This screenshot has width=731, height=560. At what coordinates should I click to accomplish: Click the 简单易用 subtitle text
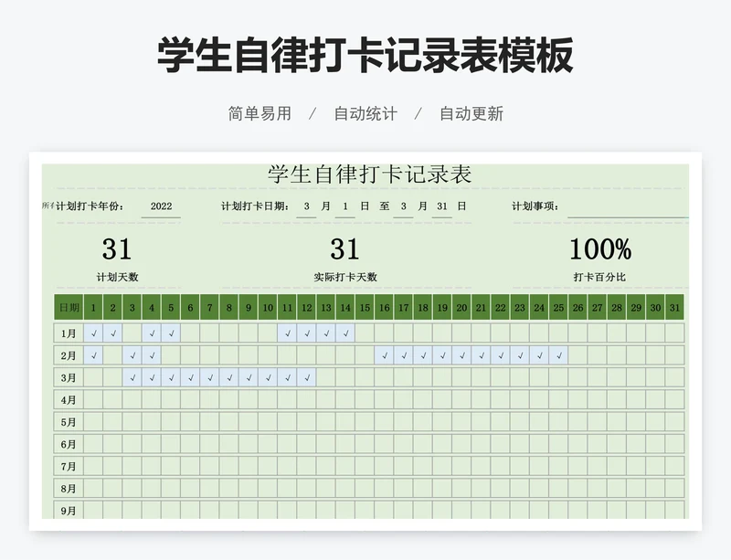[x=260, y=113]
